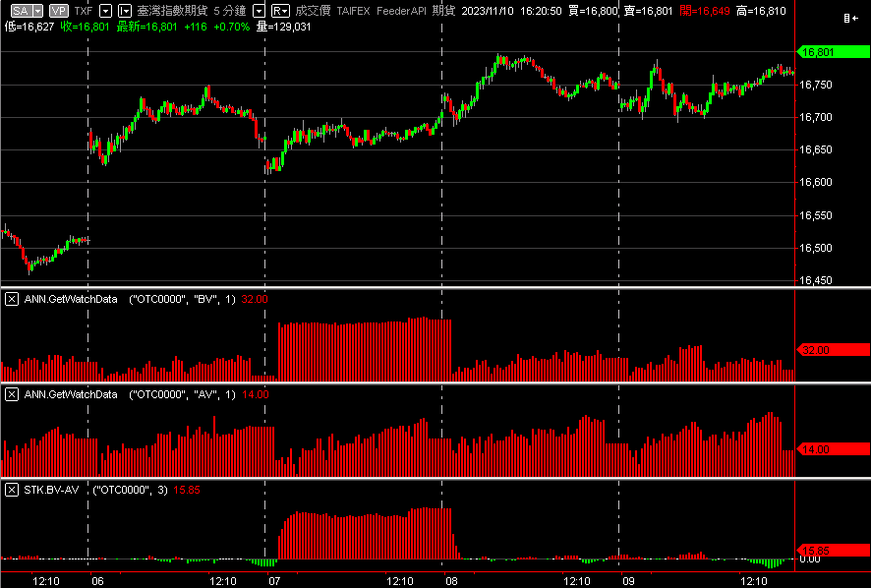The image size is (871, 588).
Task: Close the ANN.GetWatchData AV indicator panel
Action: [12, 394]
